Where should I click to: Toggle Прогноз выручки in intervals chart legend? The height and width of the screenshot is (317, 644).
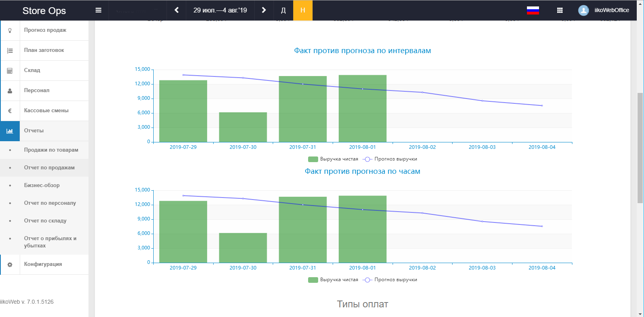tap(390, 159)
